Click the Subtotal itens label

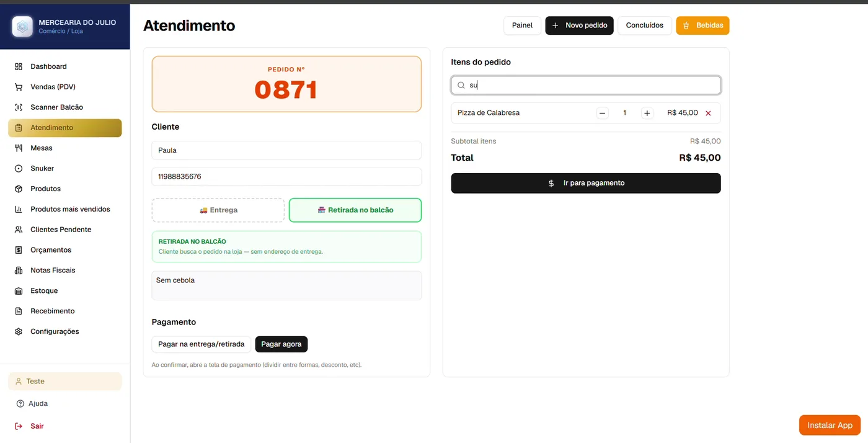click(474, 141)
